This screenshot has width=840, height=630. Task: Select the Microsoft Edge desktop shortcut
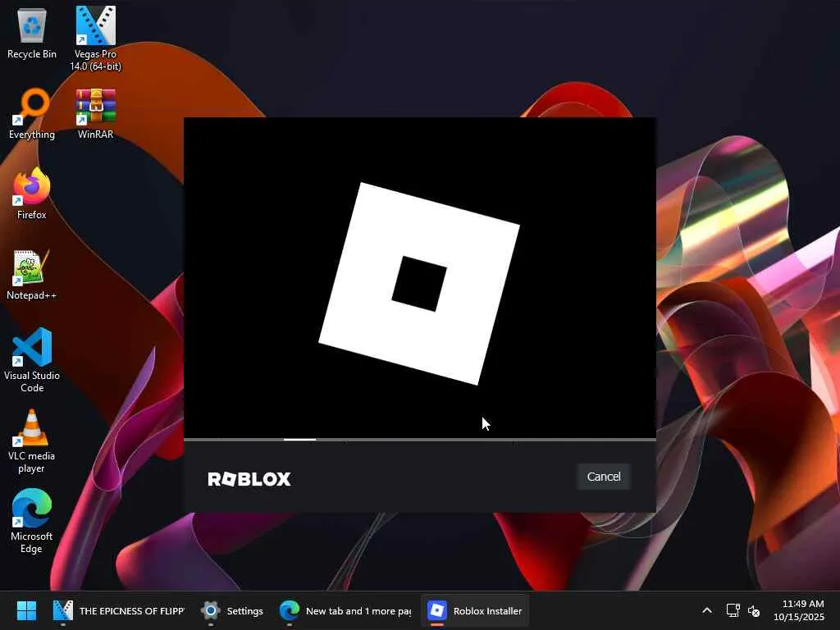tap(32, 521)
